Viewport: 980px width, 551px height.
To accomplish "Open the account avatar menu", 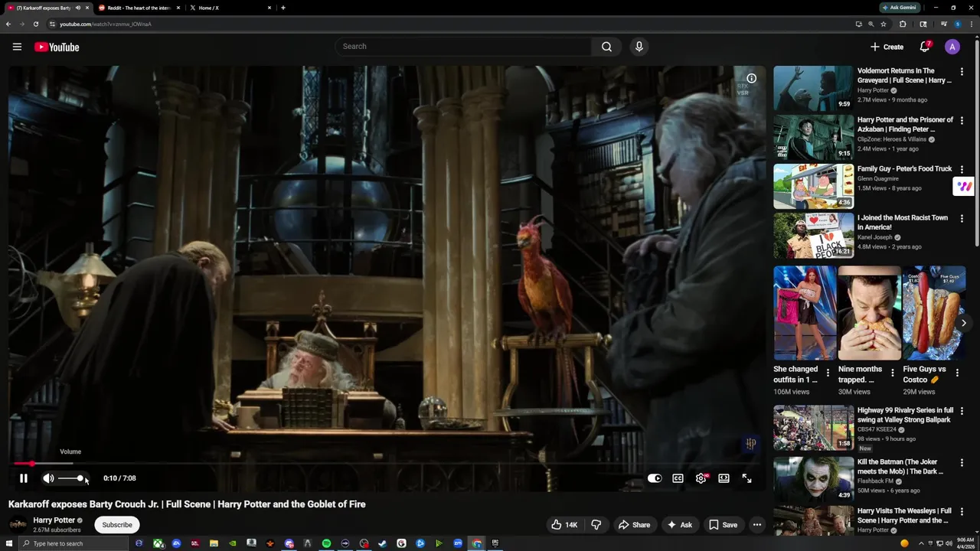I will [952, 47].
